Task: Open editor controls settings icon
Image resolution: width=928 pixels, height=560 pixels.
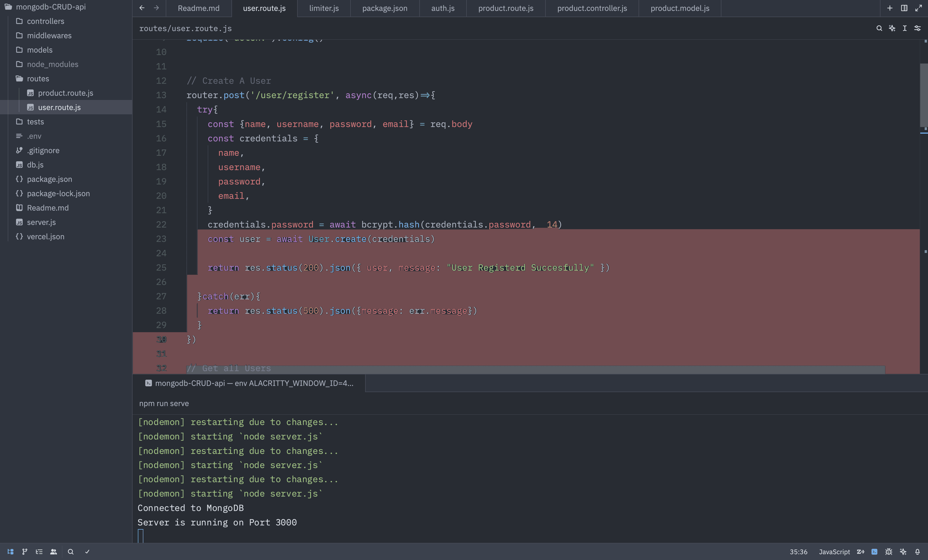Action: coord(918,28)
